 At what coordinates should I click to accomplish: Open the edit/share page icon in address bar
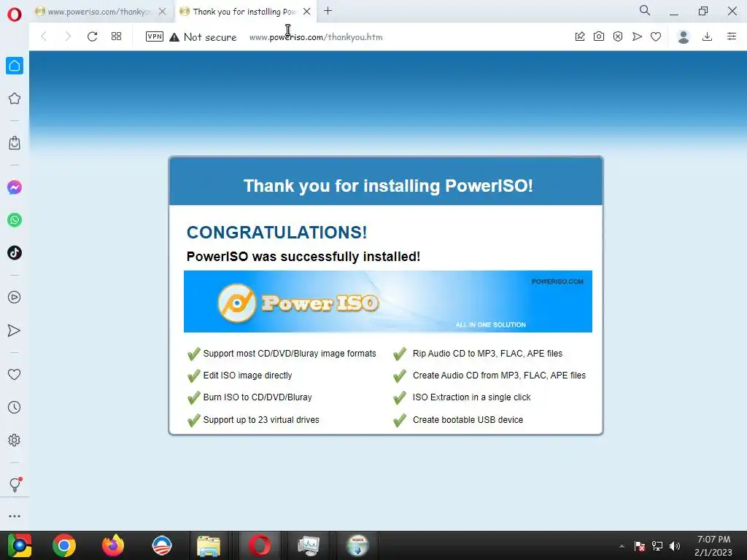click(580, 36)
